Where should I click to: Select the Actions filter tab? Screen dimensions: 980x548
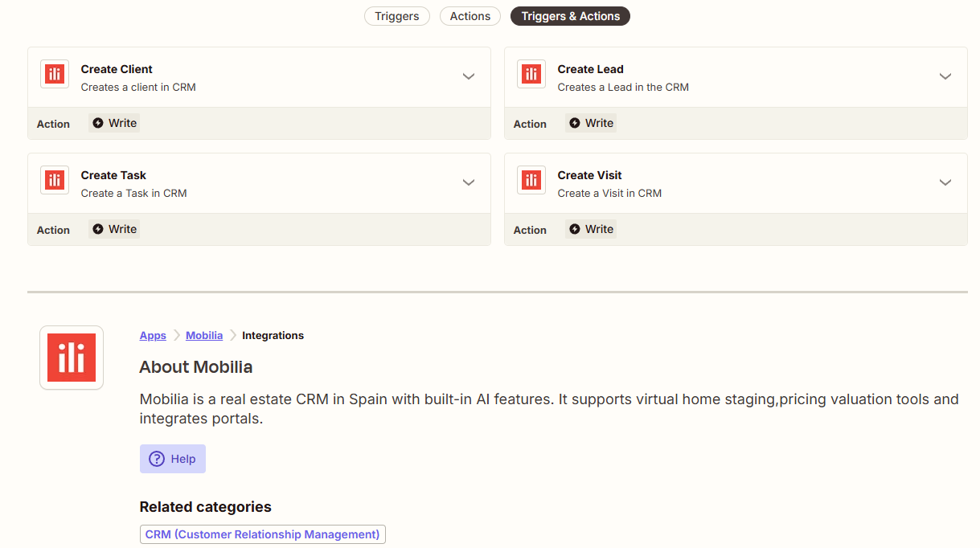click(x=470, y=16)
